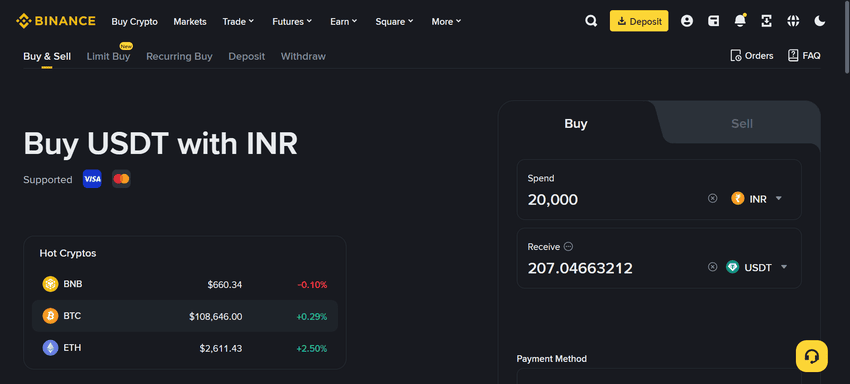The height and width of the screenshot is (384, 850).
Task: Open Buy Crypto in top navigation
Action: point(134,22)
